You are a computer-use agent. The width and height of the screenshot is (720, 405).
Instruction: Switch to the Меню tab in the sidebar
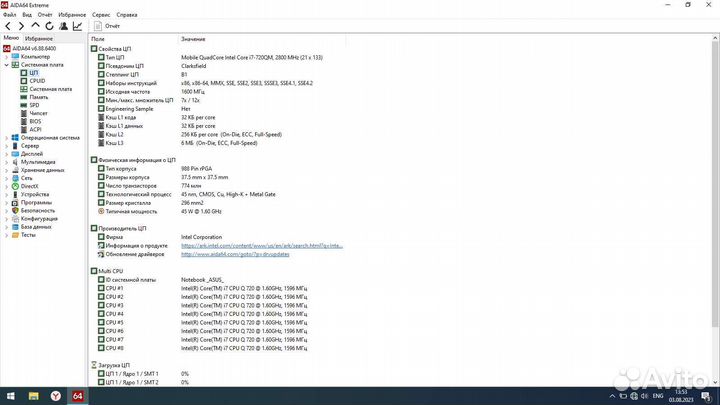[11, 38]
